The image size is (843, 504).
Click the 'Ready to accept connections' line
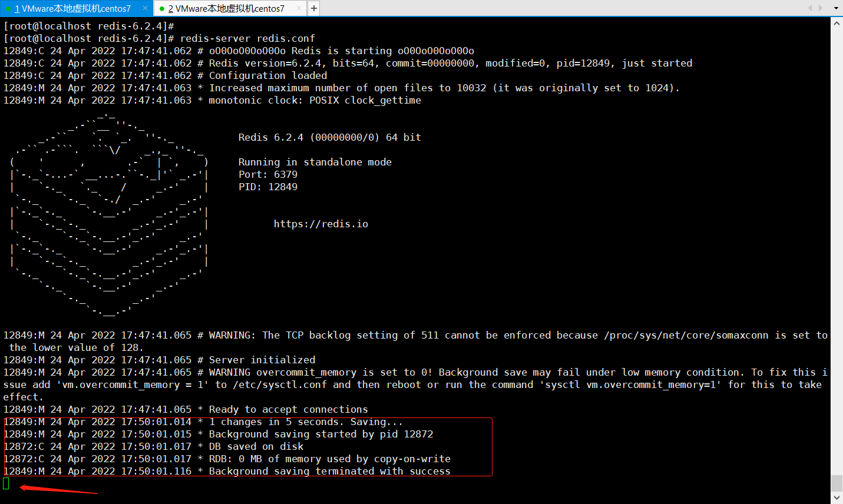(x=186, y=409)
